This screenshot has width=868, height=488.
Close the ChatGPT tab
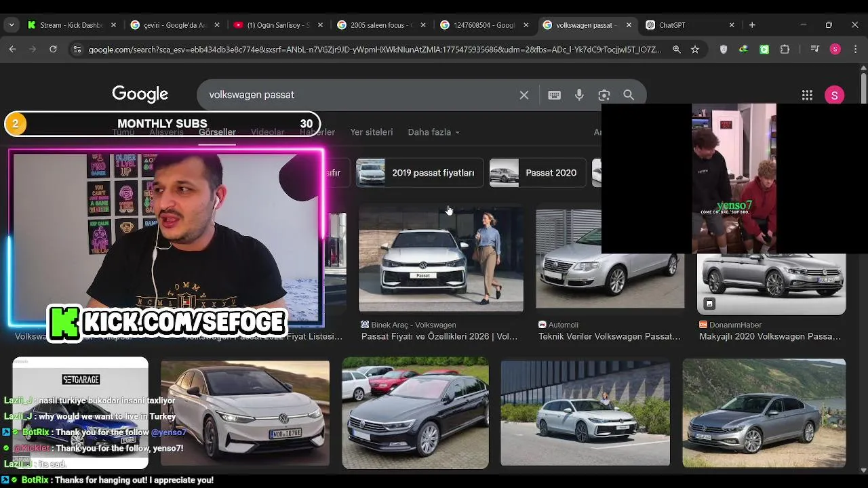(732, 25)
